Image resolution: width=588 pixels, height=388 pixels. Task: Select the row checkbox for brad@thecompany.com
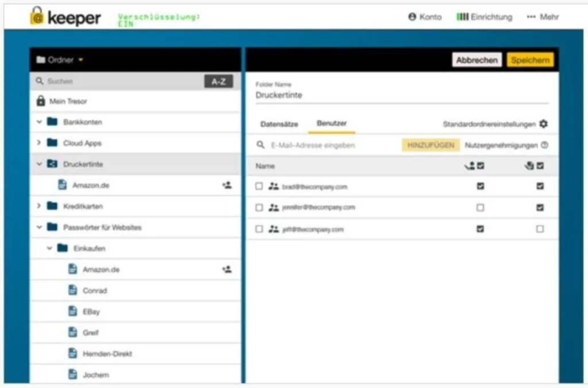[x=259, y=187]
